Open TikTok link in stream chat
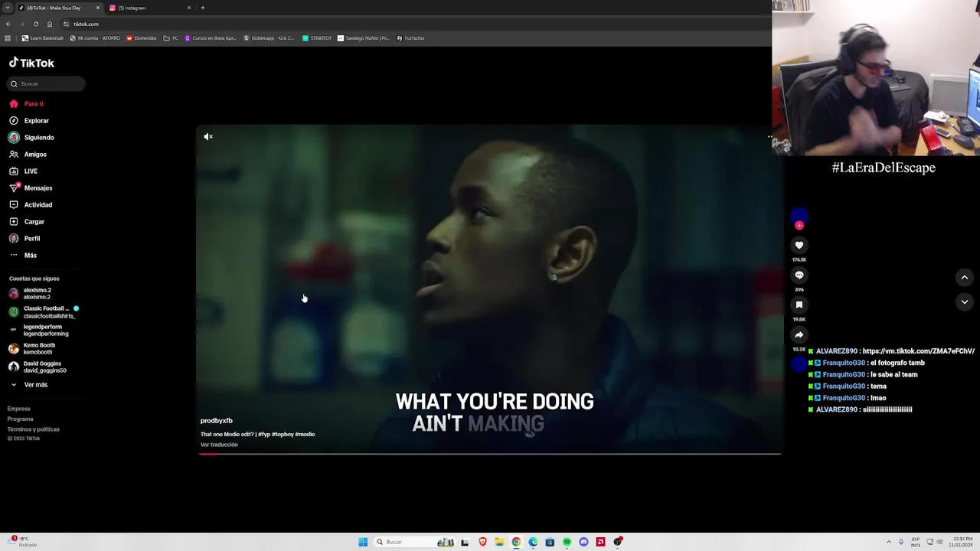Screen dimensions: 980x551 [x=919, y=351]
